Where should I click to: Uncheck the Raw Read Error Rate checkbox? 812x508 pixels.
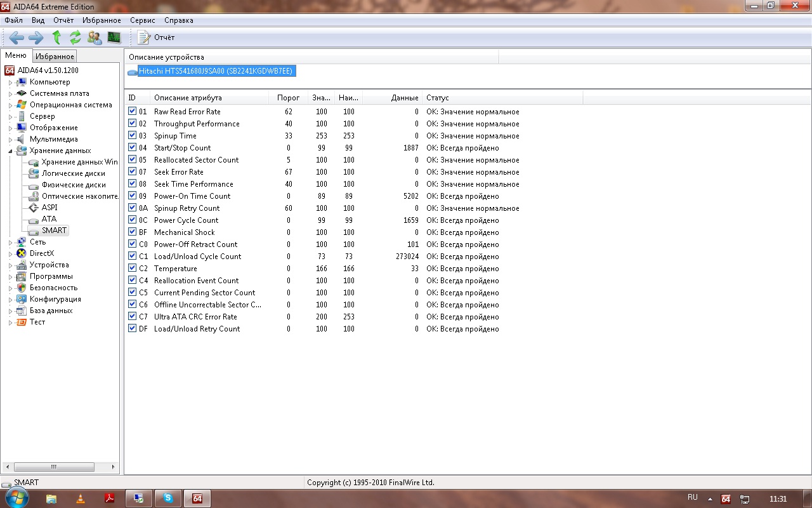click(x=133, y=111)
